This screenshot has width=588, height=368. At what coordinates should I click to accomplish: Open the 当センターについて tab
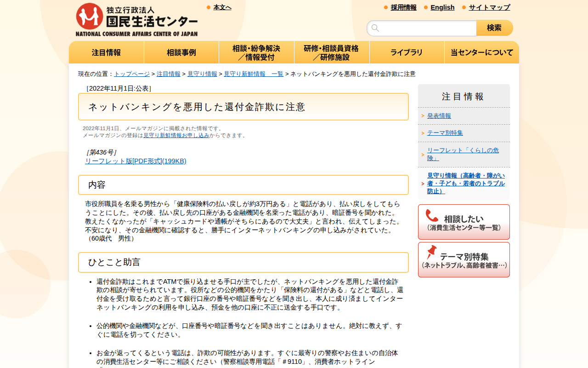click(481, 52)
